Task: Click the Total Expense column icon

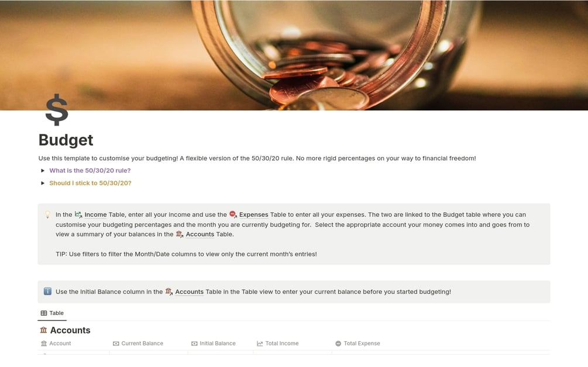Action: (x=338, y=344)
